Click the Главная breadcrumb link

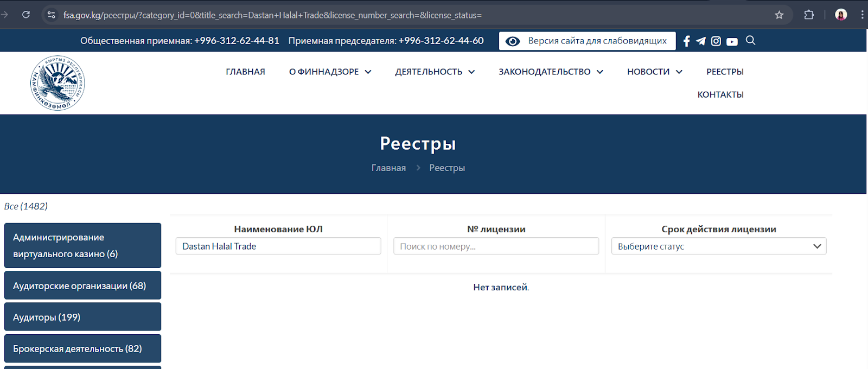pos(388,168)
